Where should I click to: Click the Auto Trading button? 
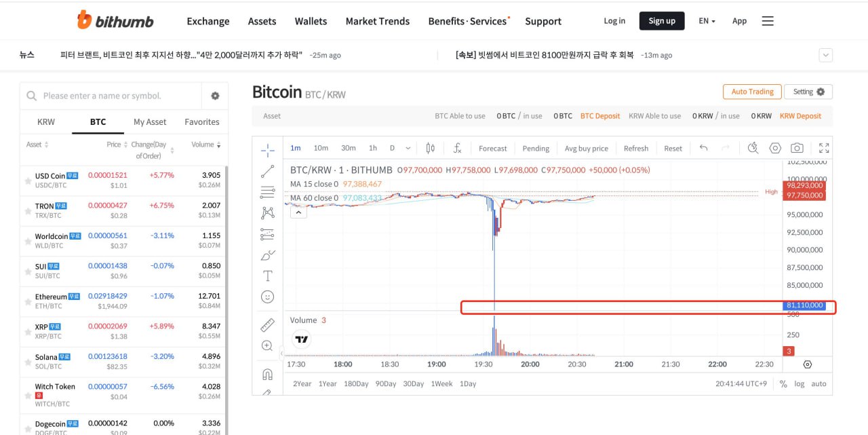click(752, 92)
